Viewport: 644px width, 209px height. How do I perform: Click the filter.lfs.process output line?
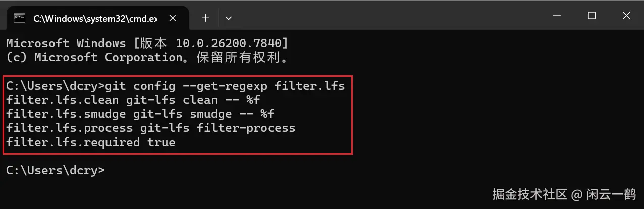[150, 128]
